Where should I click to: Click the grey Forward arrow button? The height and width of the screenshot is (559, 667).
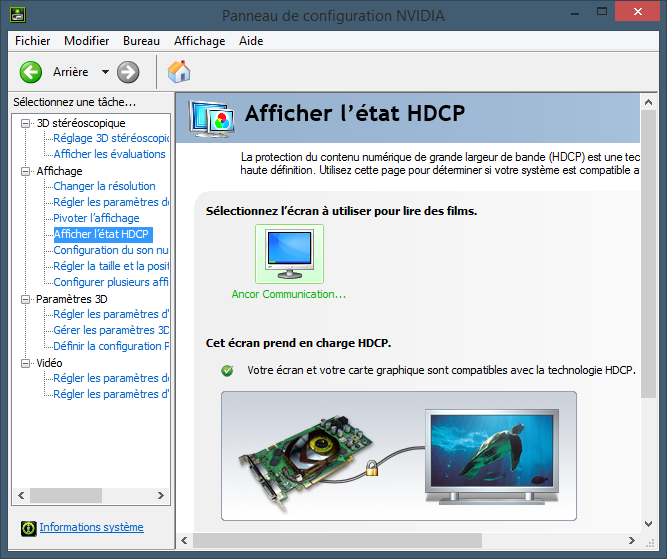(128, 72)
